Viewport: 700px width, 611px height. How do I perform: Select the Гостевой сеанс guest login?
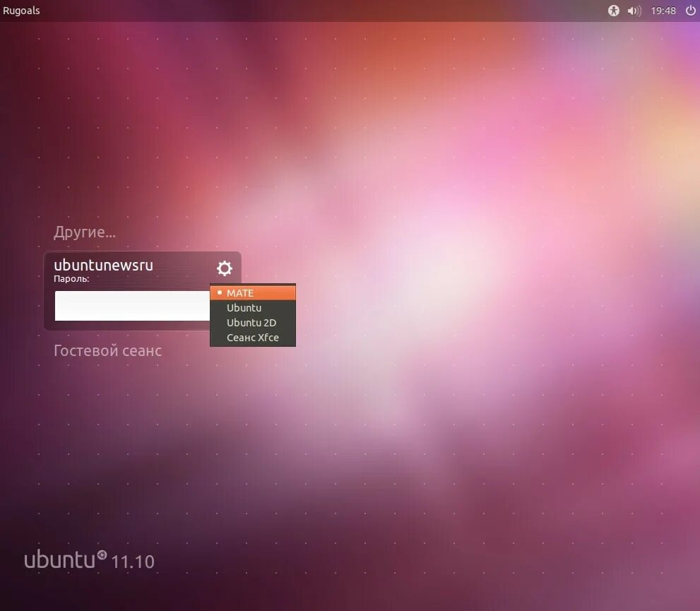[107, 350]
